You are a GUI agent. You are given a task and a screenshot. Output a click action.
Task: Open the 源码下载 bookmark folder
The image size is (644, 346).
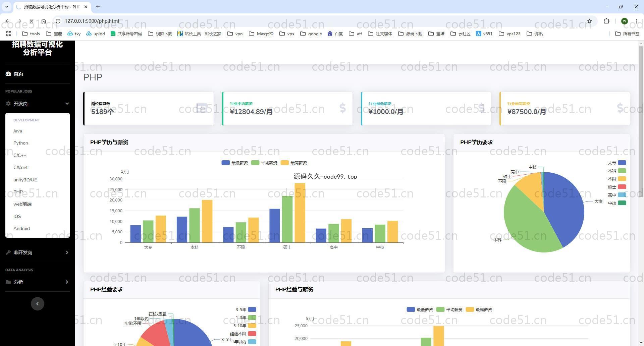[410, 34]
